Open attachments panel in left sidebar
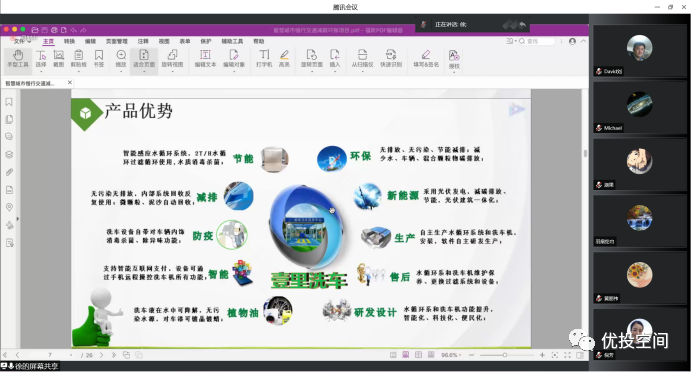 9,172
